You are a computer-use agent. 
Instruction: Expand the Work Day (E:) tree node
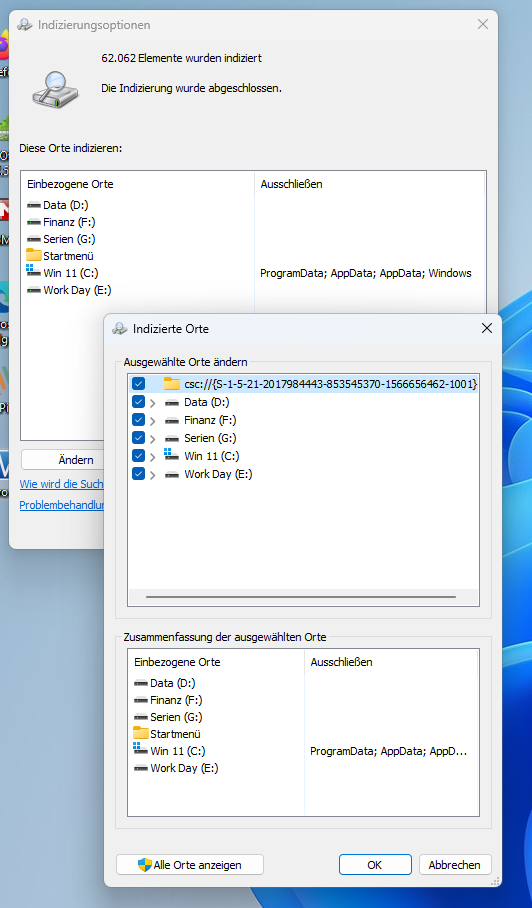[153, 475]
